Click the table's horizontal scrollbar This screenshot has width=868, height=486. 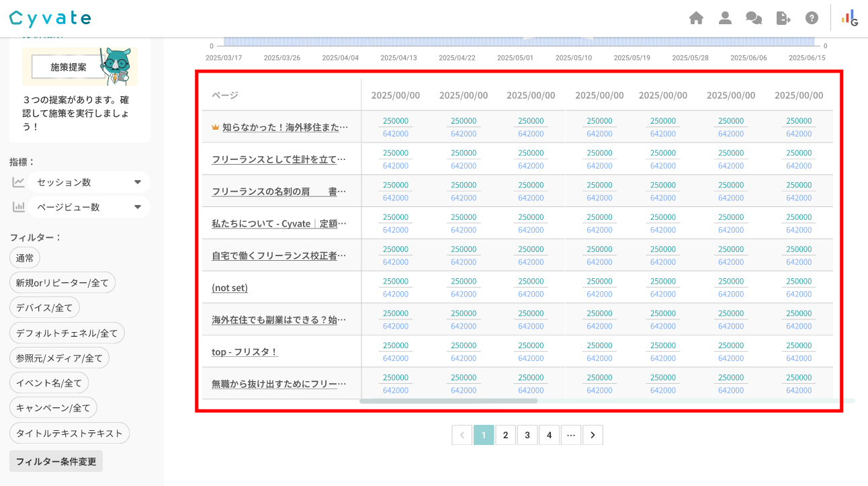(x=448, y=401)
